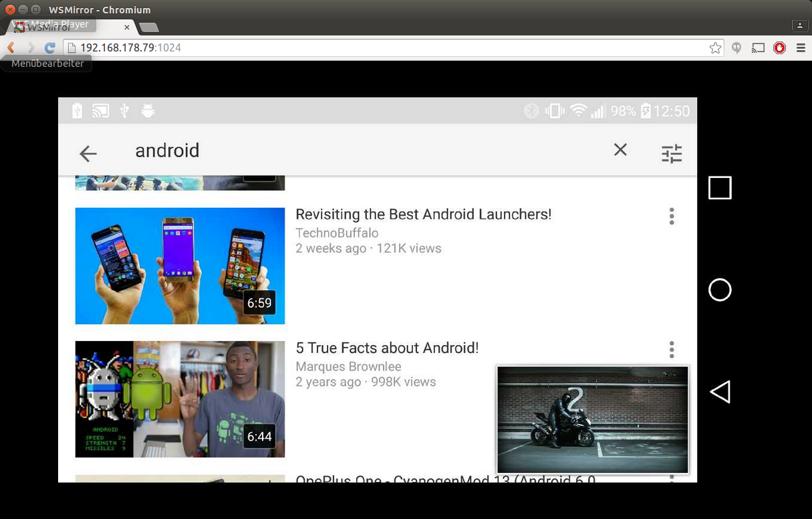Tap the Android home circle button
The height and width of the screenshot is (519, 812).
click(x=720, y=290)
